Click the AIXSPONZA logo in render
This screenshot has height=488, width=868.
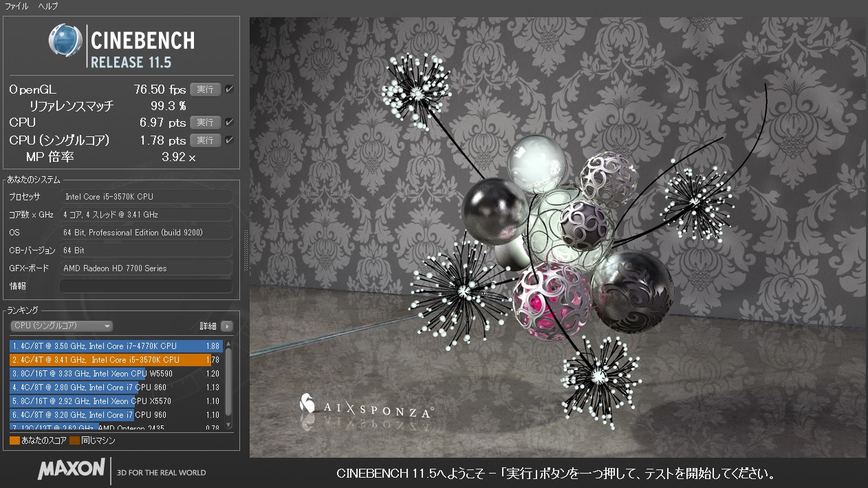365,407
